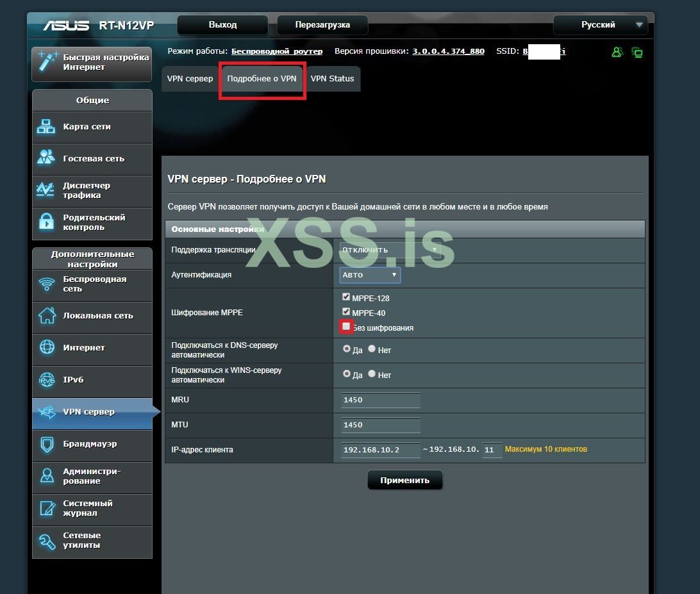Click the Применить apply button

[x=405, y=480]
